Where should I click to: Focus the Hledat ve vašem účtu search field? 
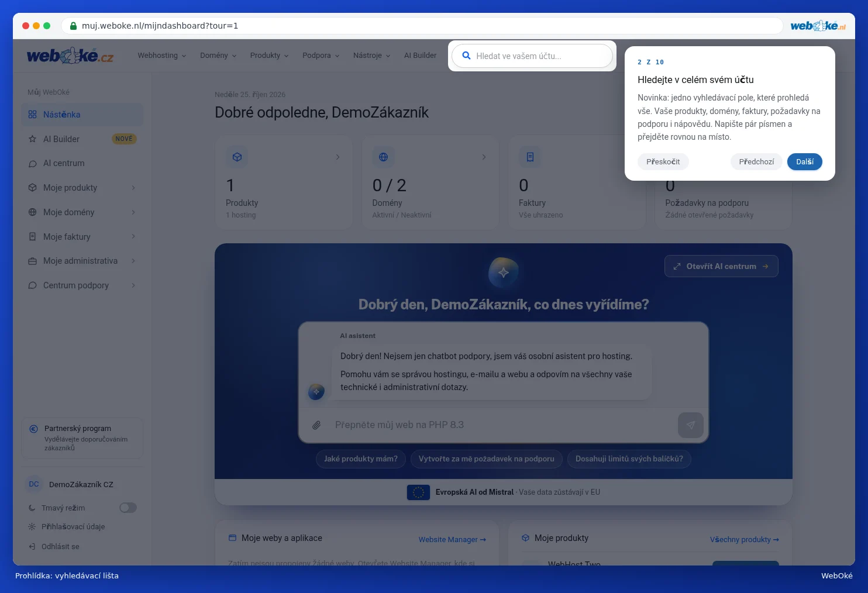532,56
